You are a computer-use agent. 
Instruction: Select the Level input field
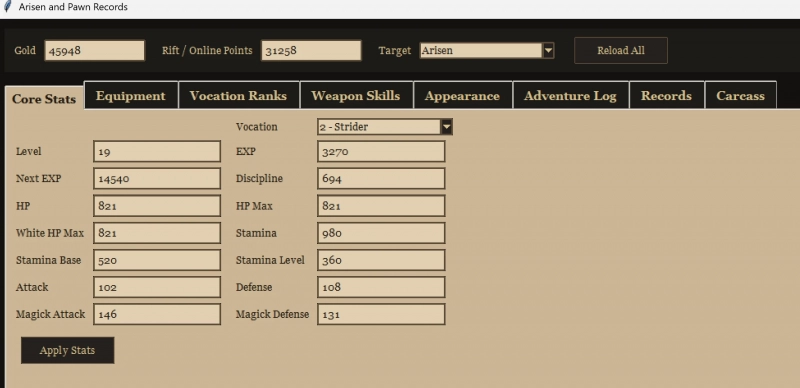pyautogui.click(x=157, y=152)
